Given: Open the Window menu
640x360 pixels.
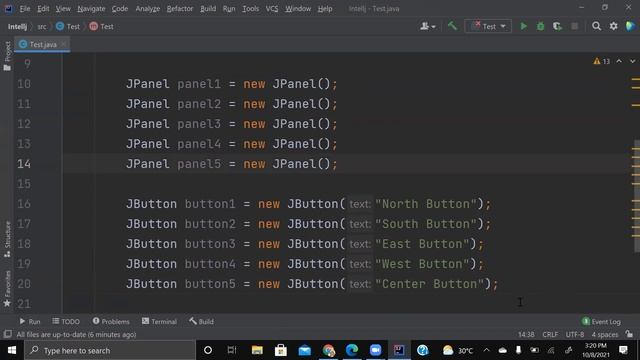Looking at the screenshot, I should [x=298, y=9].
